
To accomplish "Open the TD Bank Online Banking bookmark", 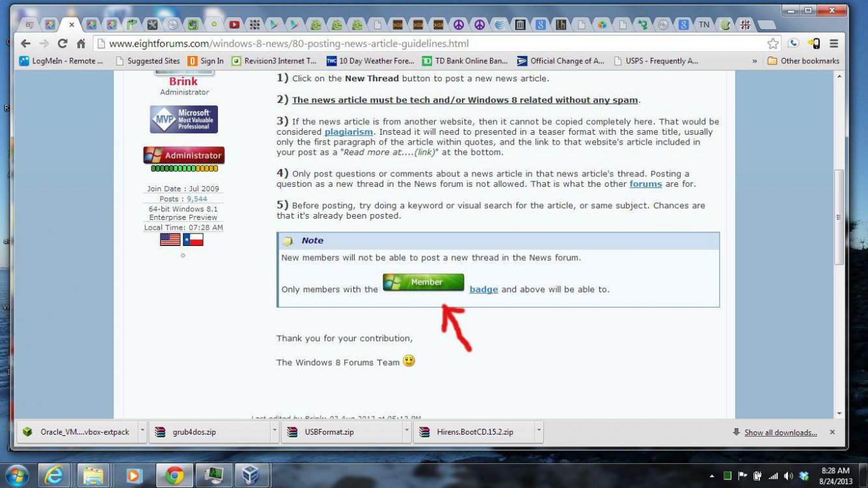I will coord(464,61).
